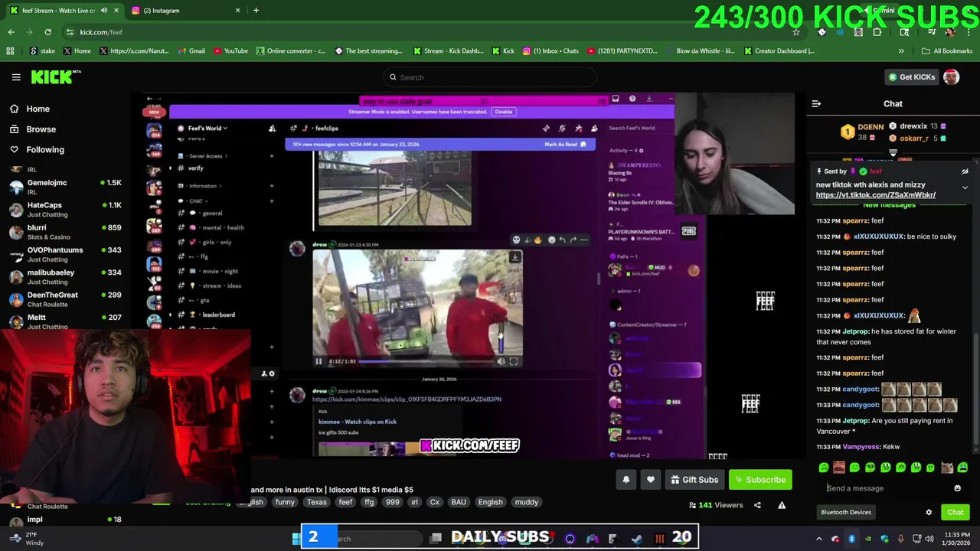Bookmark this page with the star icon

(x=796, y=32)
